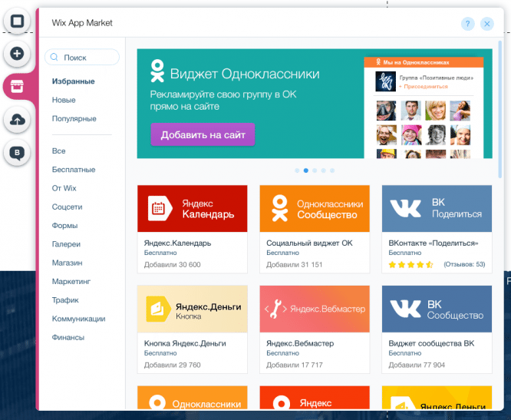Go to the third carousel slide dot
This screenshot has height=420, width=511.
tap(315, 170)
